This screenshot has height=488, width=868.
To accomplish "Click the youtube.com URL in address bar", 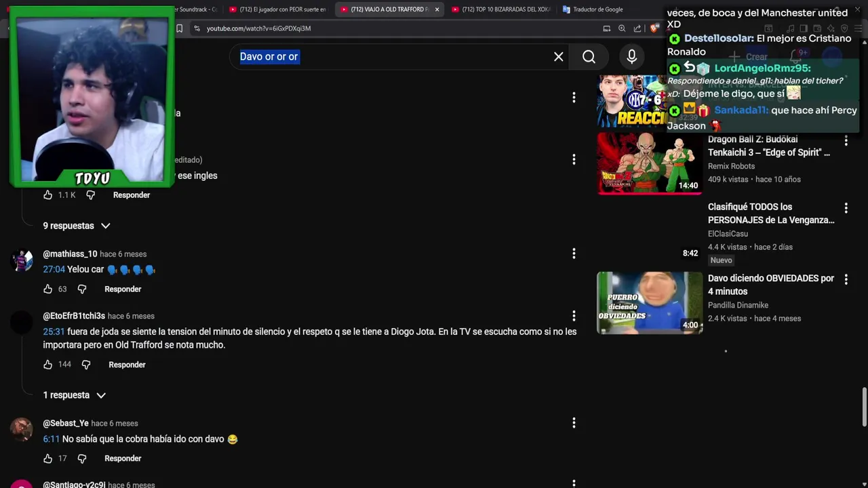I will pyautogui.click(x=258, y=28).
